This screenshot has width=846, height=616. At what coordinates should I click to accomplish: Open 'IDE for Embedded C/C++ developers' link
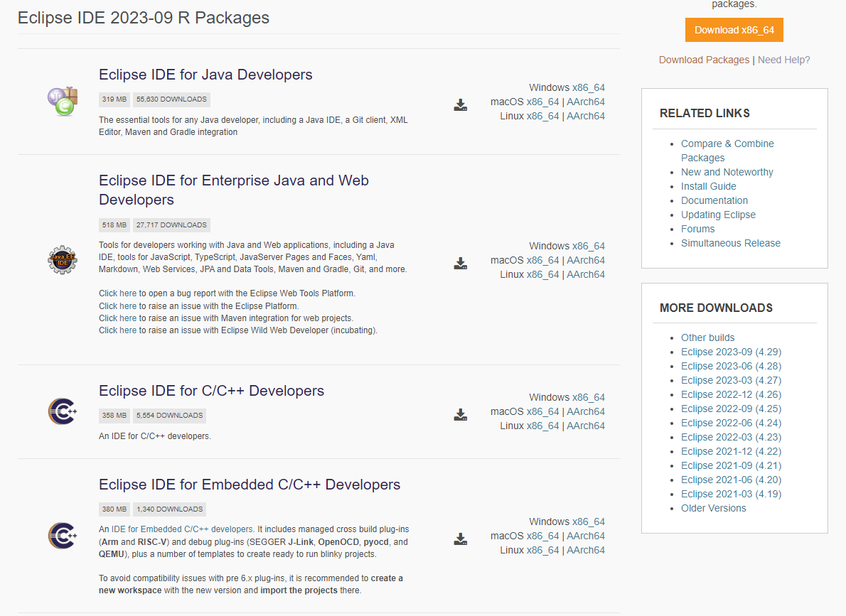pyautogui.click(x=182, y=529)
